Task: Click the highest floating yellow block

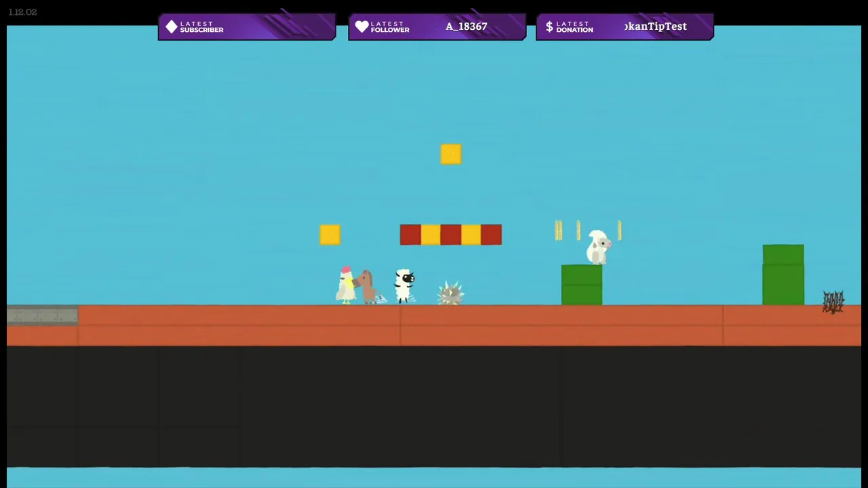Action: 451,154
